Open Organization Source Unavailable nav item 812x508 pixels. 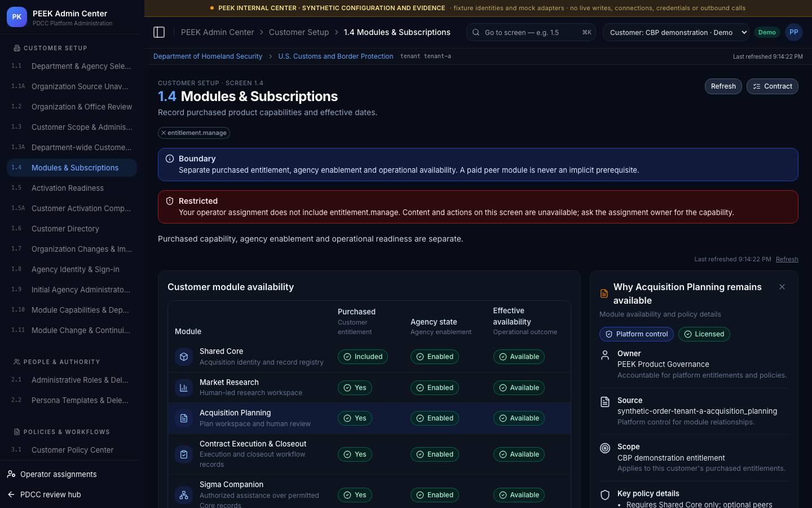pyautogui.click(x=72, y=86)
